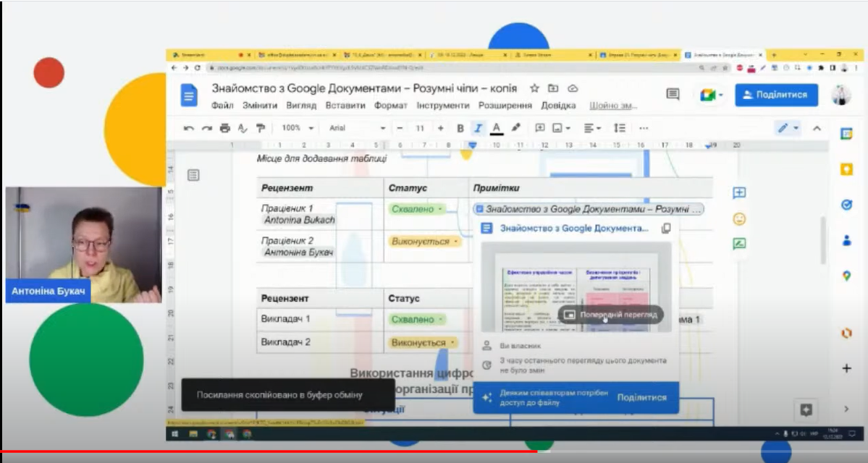Open the Довідка menu

coord(558,105)
